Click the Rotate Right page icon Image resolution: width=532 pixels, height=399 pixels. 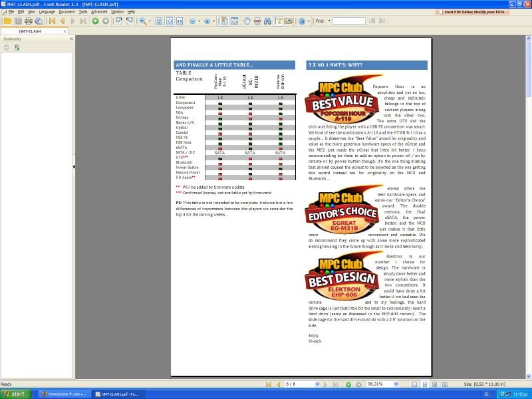click(119, 21)
